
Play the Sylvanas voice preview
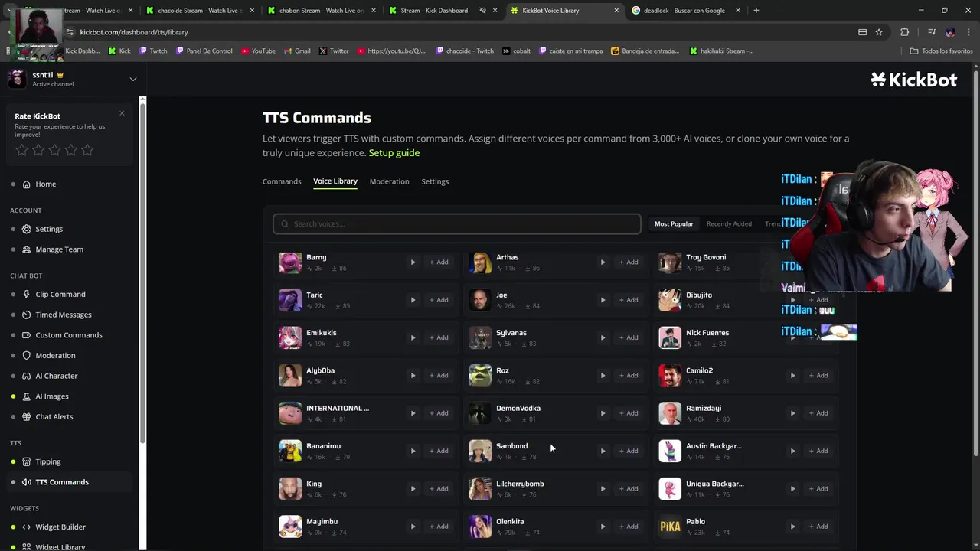click(x=603, y=337)
